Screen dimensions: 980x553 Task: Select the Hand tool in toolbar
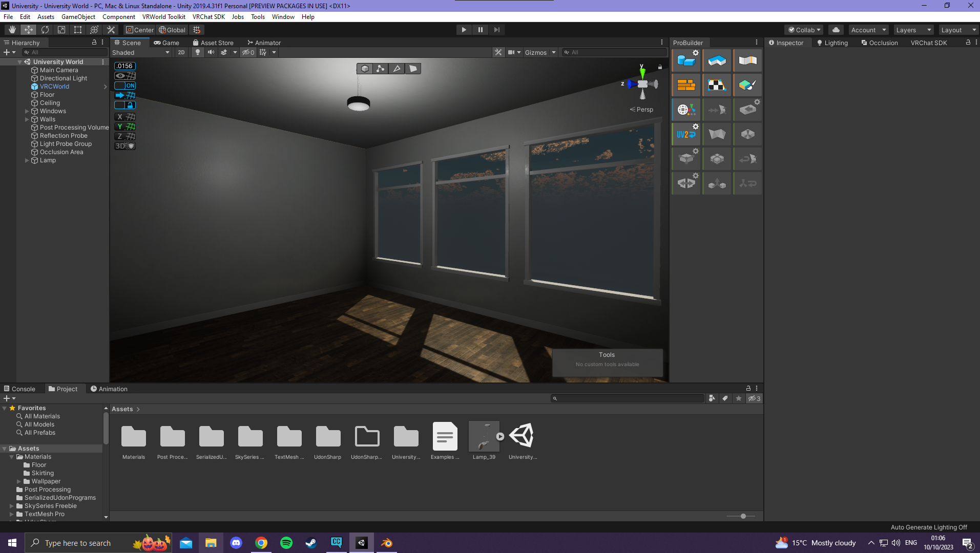12,30
